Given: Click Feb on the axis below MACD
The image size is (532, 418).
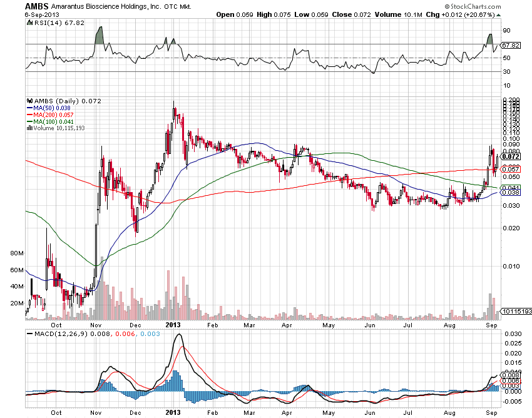Looking at the screenshot, I should tap(212, 412).
